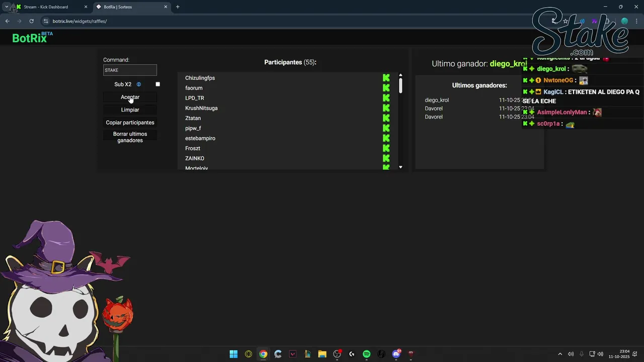Click the taskbar clock and date
Viewport: 644px width, 362px height.
click(619, 354)
